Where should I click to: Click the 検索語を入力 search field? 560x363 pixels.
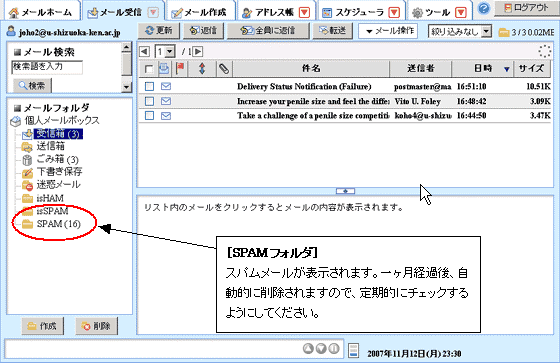pyautogui.click(x=47, y=67)
